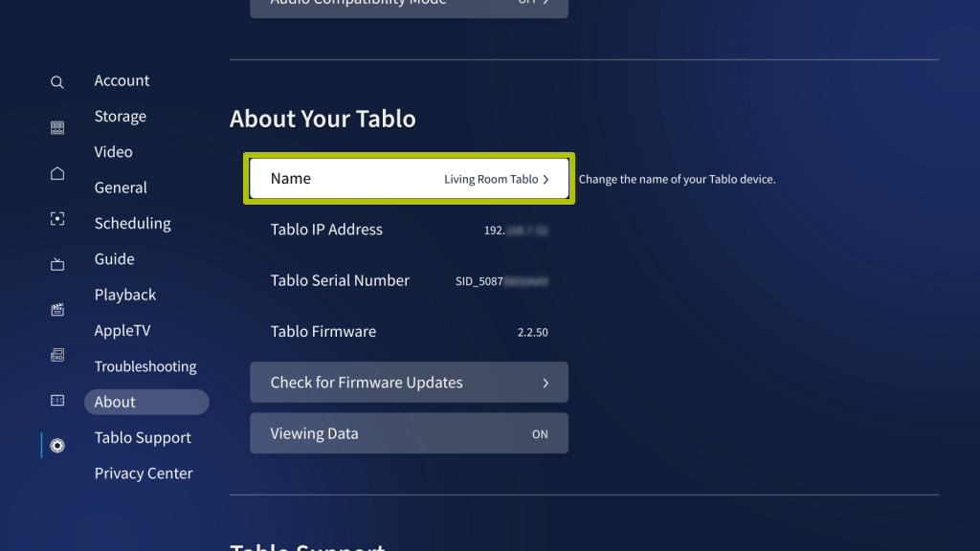Select the About section
Screen dimensions: 980x551
tap(146, 402)
